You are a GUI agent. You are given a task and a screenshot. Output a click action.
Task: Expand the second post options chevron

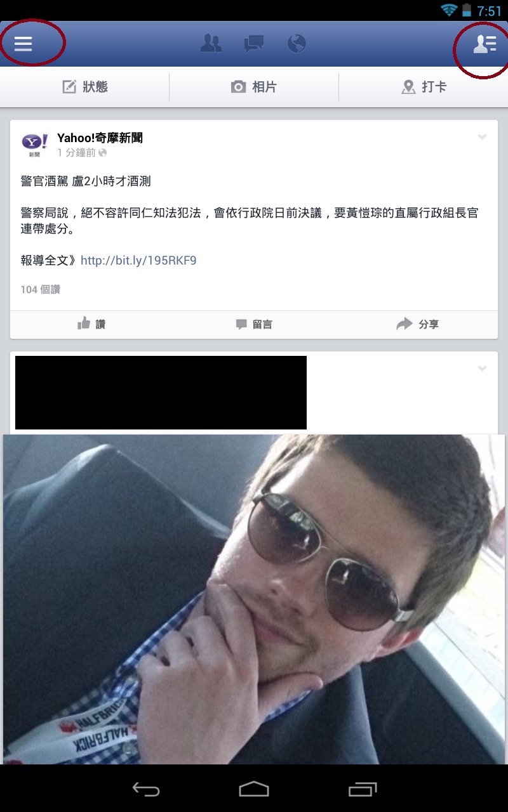click(x=482, y=369)
